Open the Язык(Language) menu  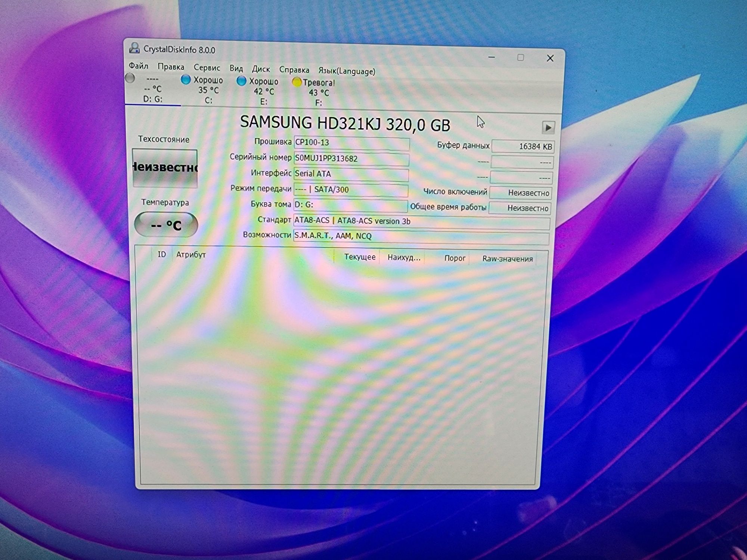(347, 71)
